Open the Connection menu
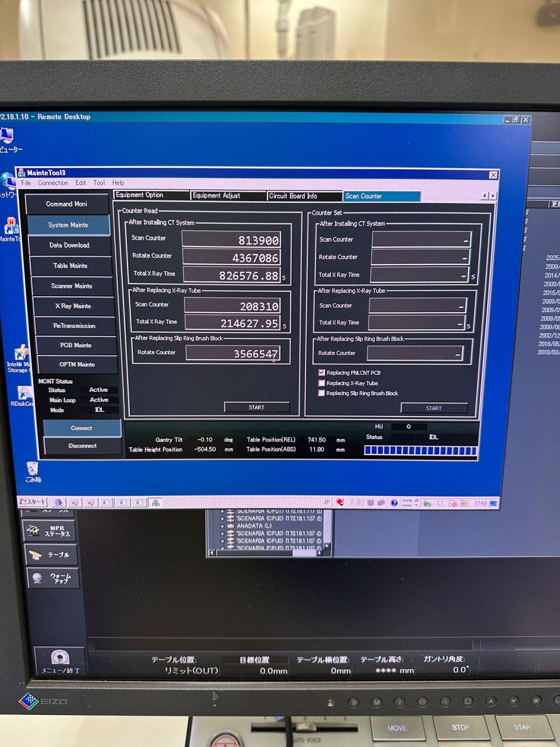 coord(53,183)
